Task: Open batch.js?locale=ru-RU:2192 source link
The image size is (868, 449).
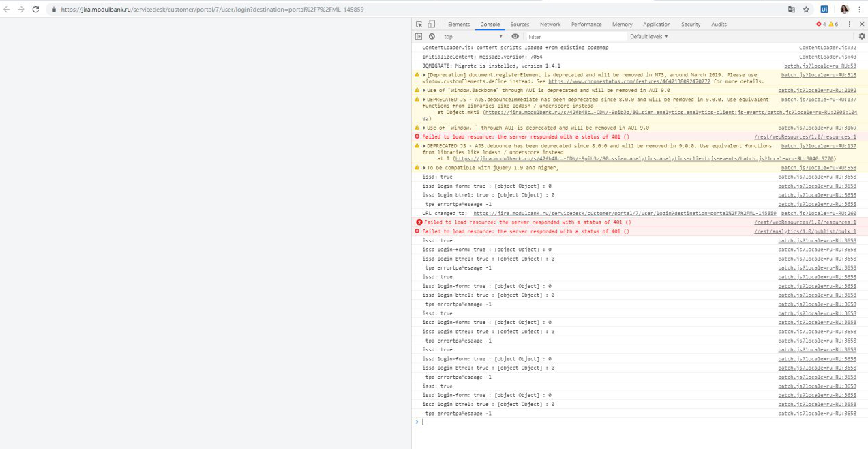Action: (818, 90)
